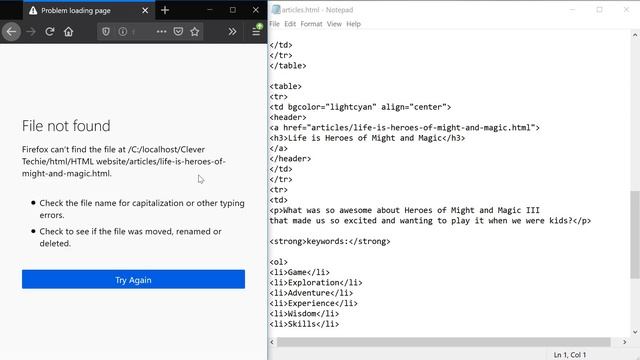Click the li Skills line in Notepad

click(304, 324)
